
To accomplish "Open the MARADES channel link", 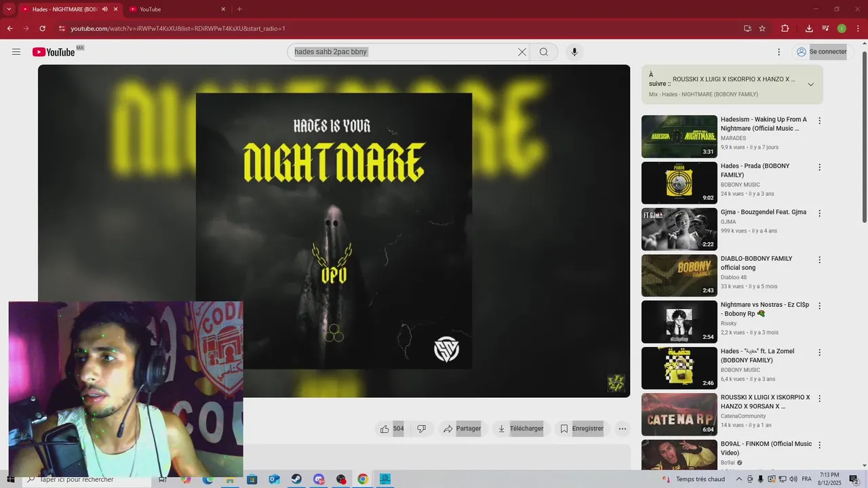I will (x=733, y=138).
